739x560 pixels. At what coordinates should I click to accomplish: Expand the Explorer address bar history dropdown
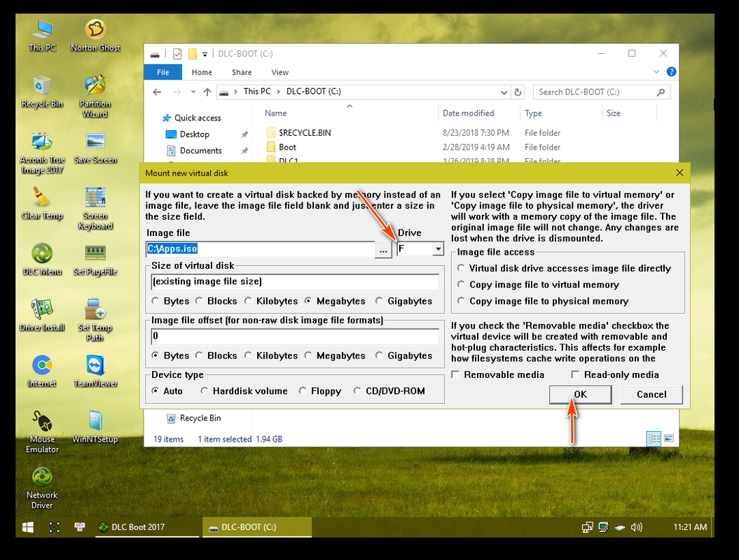click(504, 92)
